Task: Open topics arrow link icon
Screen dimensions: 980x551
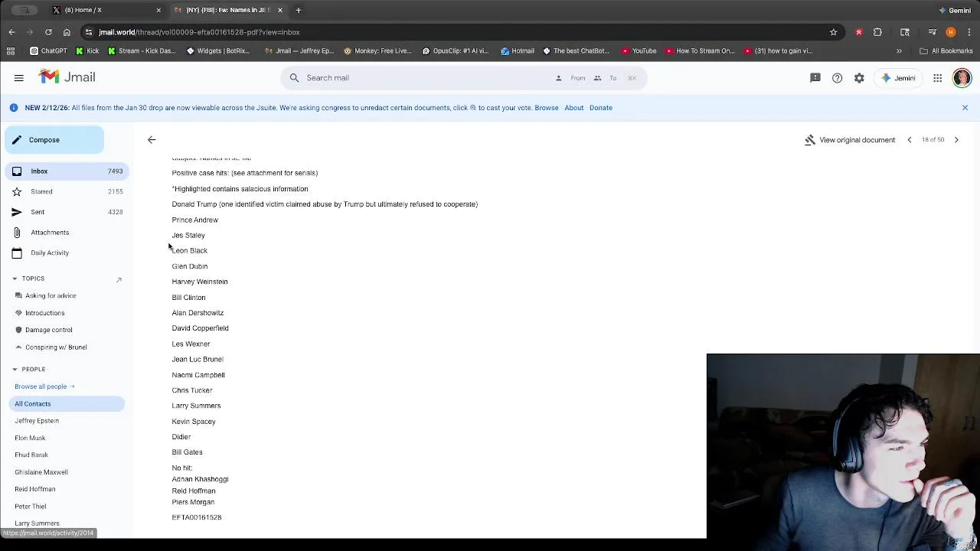Action: pyautogui.click(x=119, y=279)
